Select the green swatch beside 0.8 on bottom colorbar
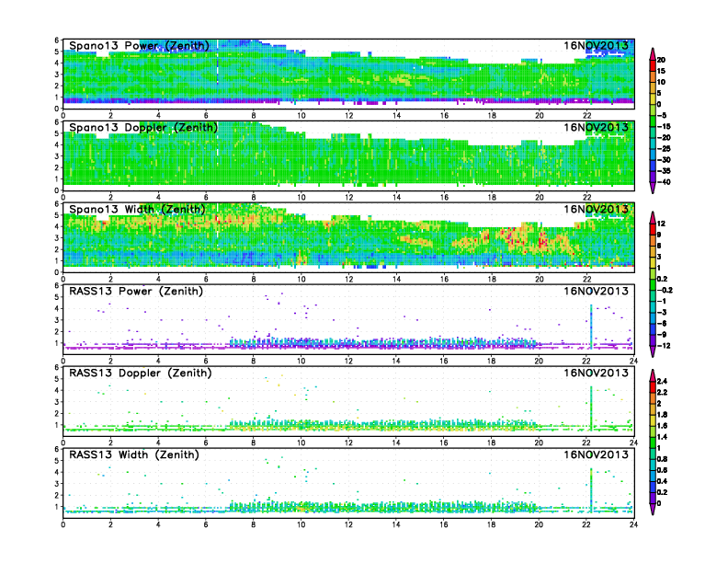Image resolution: width=728 pixels, height=563 pixels. point(653,454)
